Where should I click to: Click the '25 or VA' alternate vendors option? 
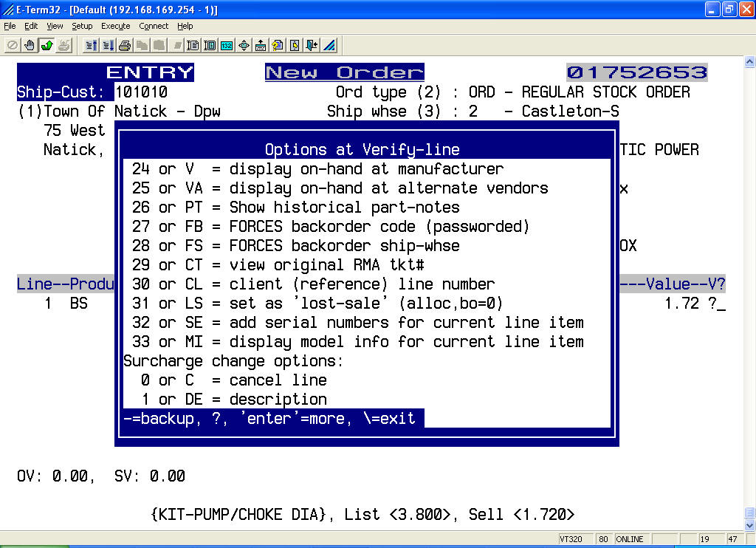[x=340, y=188]
